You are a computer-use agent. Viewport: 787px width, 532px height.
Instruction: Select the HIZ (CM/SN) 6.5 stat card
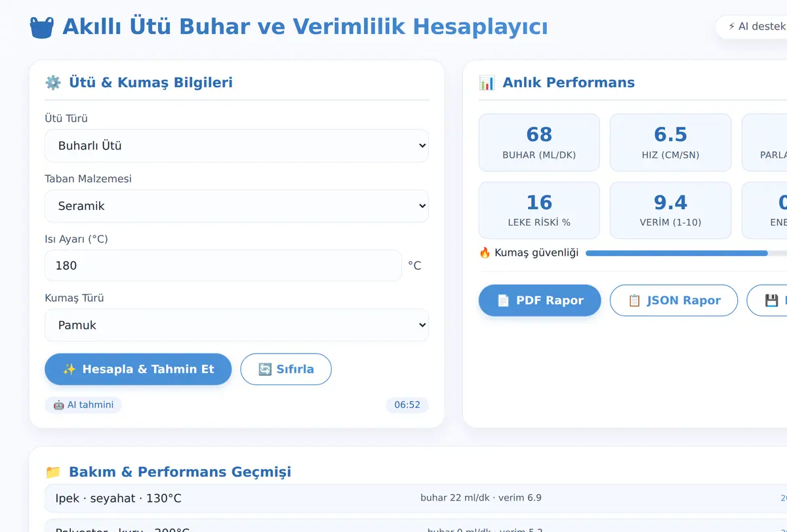[670, 142]
